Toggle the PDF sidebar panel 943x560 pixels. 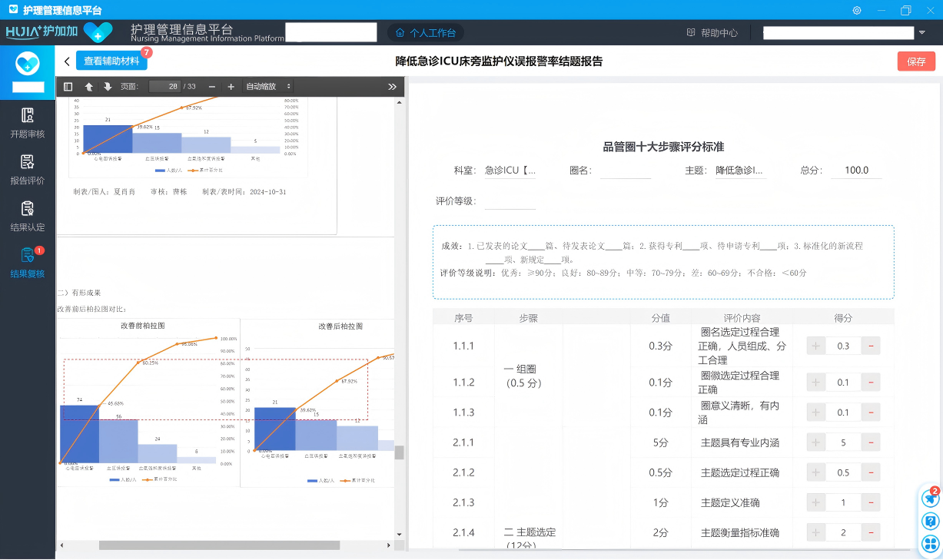click(68, 87)
